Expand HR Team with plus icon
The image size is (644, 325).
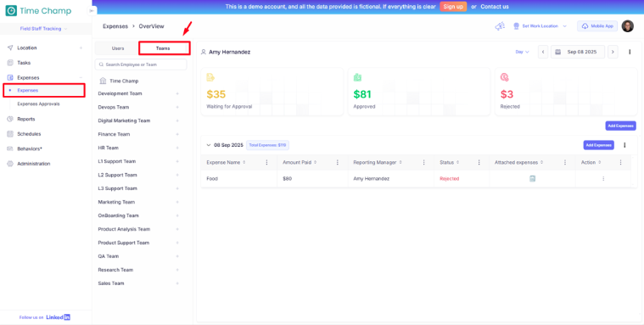177,148
